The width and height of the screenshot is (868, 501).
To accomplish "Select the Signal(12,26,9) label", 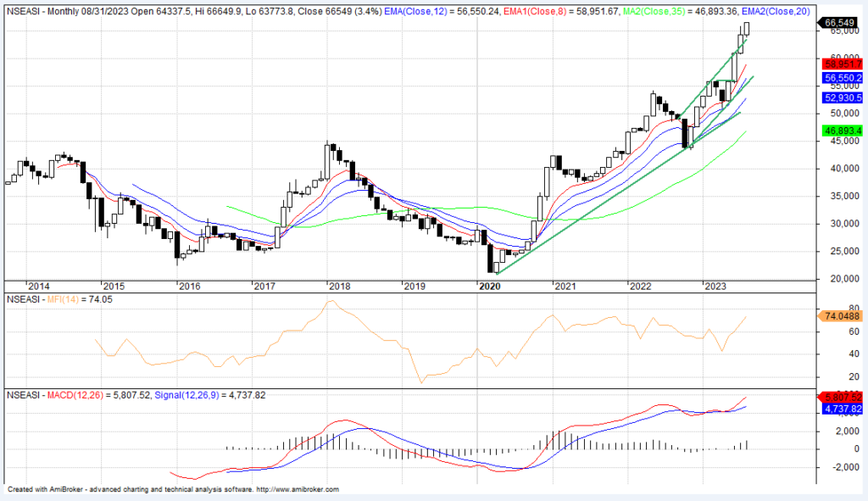I will pos(188,395).
